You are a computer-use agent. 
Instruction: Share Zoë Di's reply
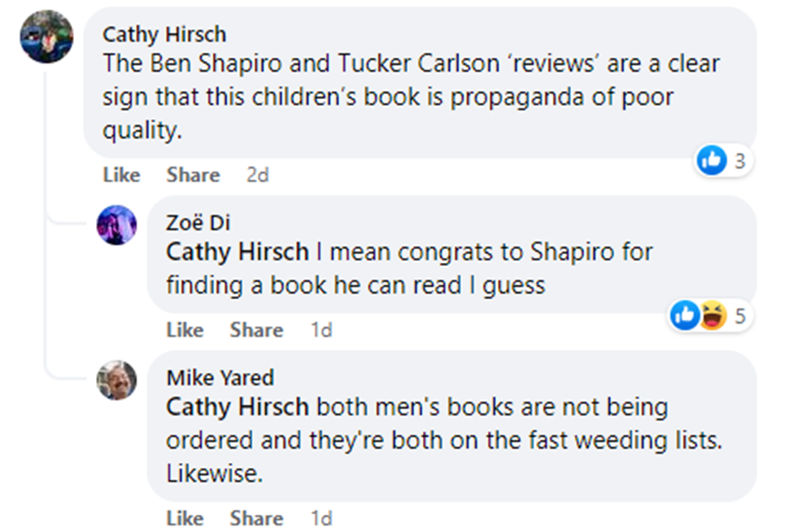coord(256,329)
